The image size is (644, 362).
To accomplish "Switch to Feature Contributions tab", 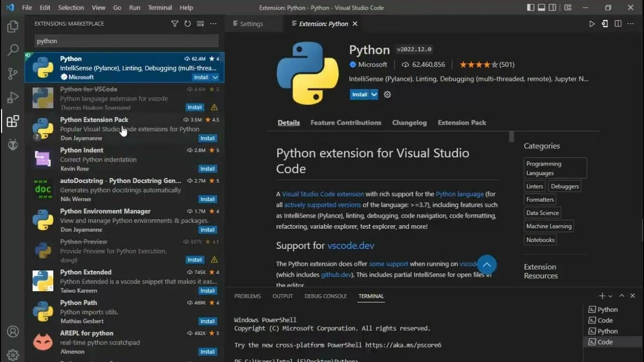I will point(346,123).
